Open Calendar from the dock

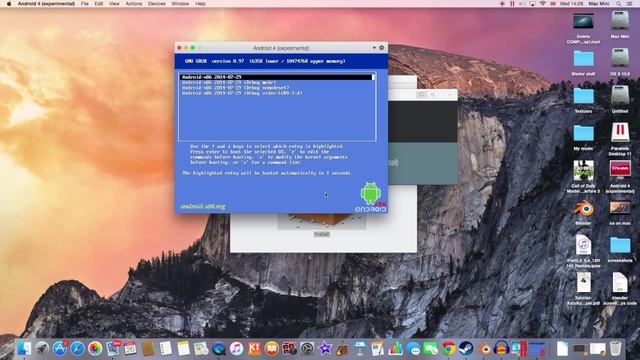[x=130, y=349]
